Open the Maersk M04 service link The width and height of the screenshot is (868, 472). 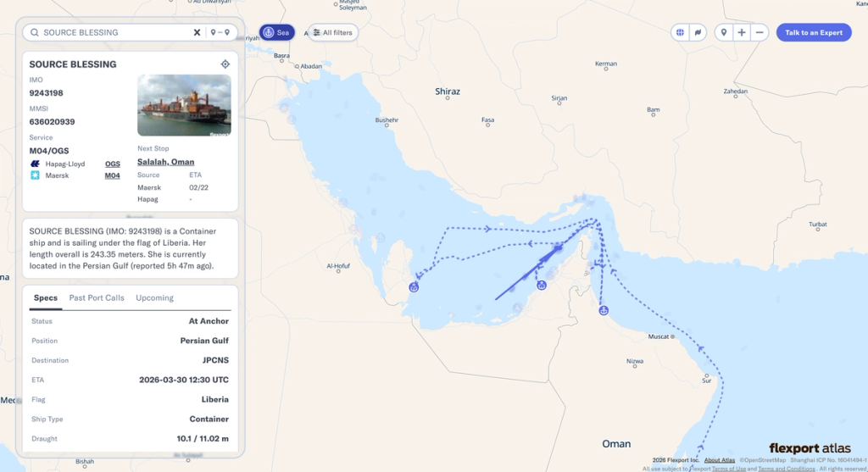click(113, 175)
